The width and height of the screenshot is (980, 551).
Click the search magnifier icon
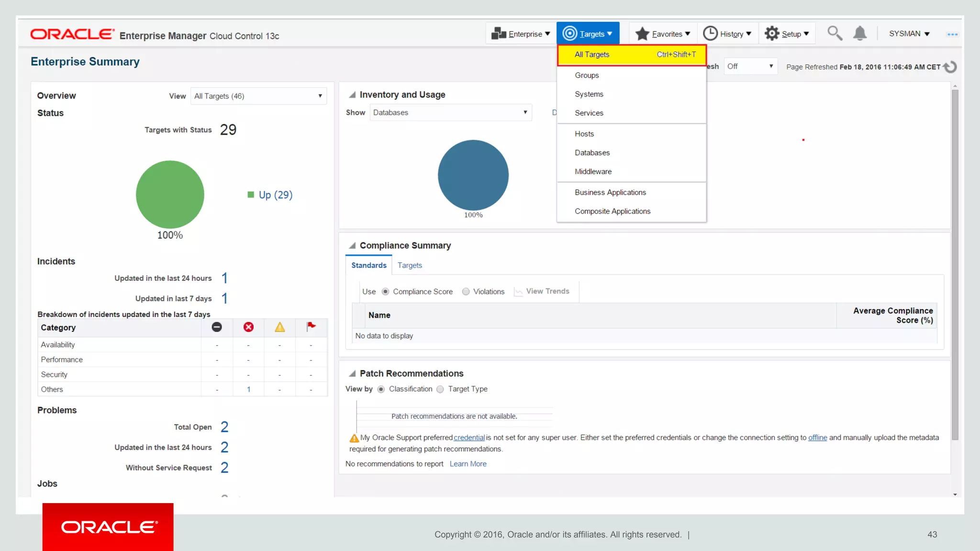835,33
